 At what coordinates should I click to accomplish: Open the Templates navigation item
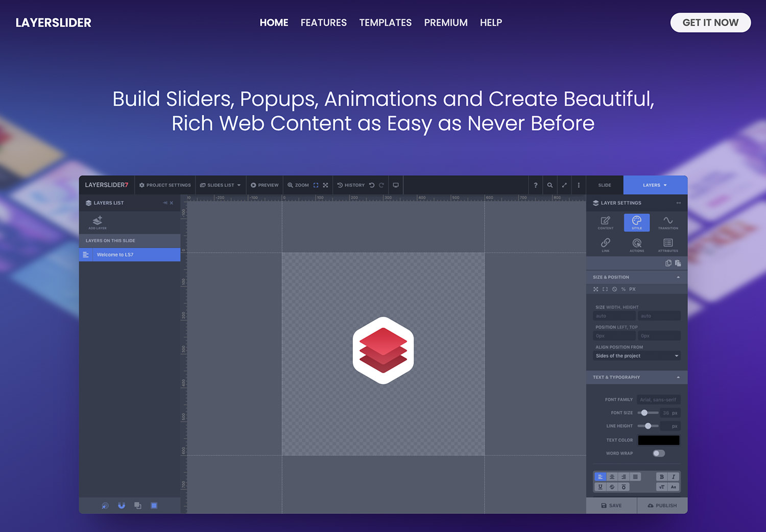click(x=386, y=22)
